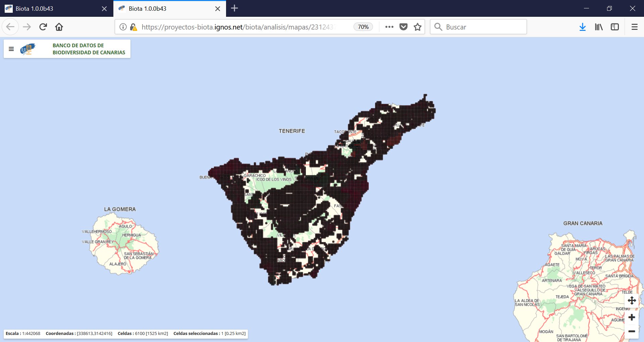Open page actions three-dot menu
The width and height of the screenshot is (644, 342).
coord(389,27)
